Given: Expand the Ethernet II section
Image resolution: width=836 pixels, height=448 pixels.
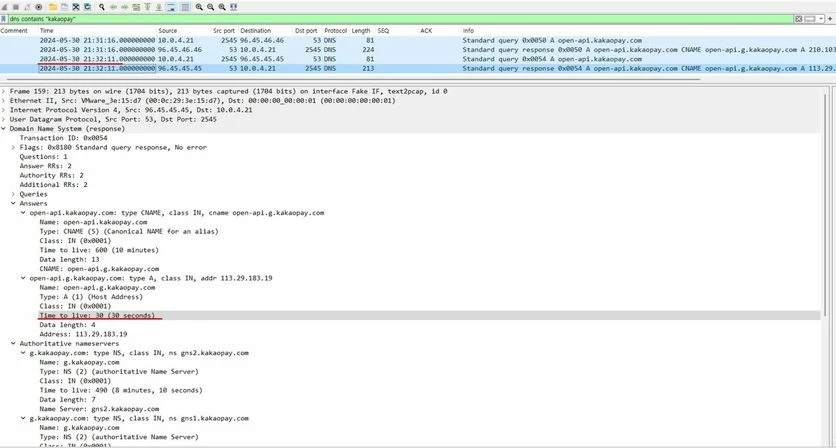Looking at the screenshot, I should point(4,101).
